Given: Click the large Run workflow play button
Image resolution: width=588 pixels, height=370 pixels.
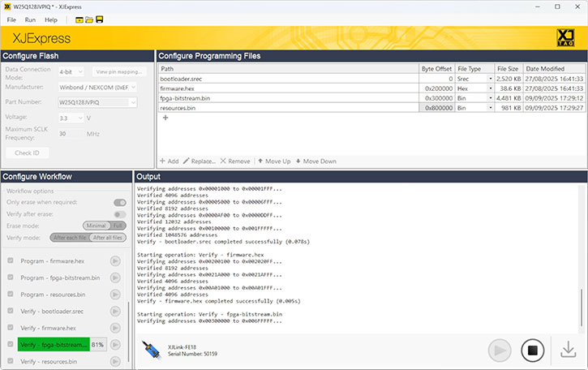Looking at the screenshot, I should 500,351.
